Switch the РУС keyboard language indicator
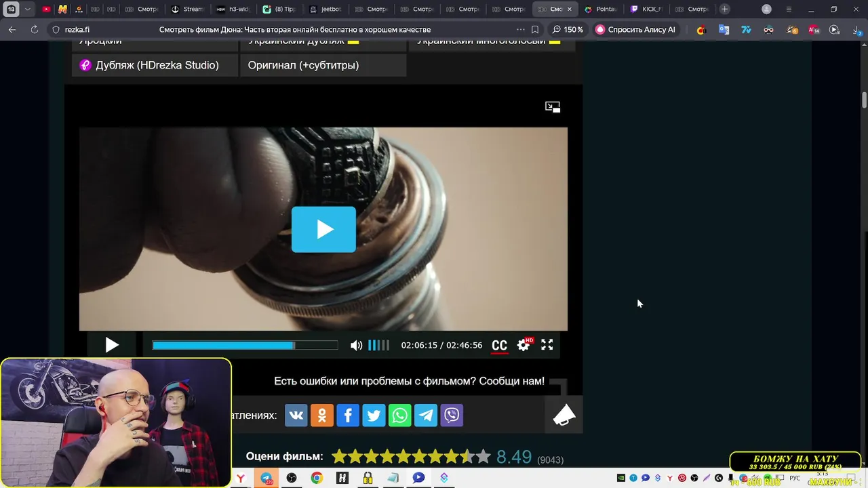The width and height of the screenshot is (868, 488). click(795, 478)
